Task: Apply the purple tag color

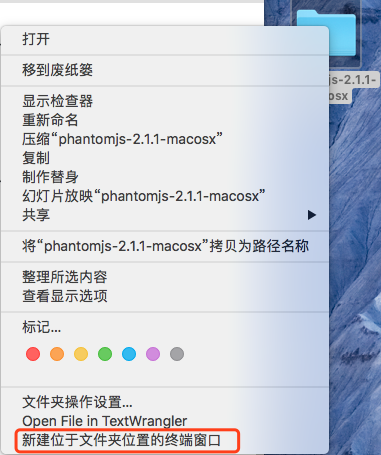Action: click(x=153, y=354)
